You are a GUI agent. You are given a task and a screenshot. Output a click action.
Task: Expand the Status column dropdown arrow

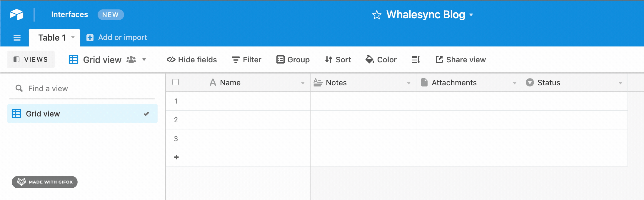point(620,83)
